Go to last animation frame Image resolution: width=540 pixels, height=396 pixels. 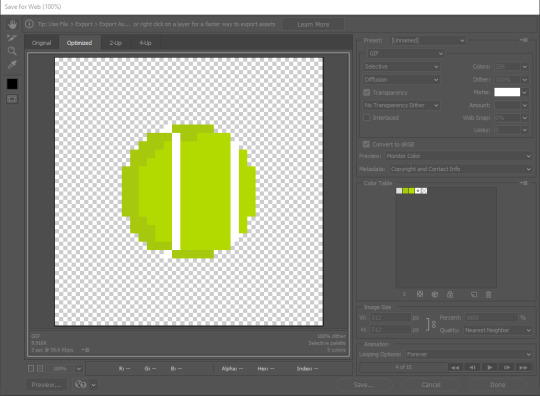523,367
